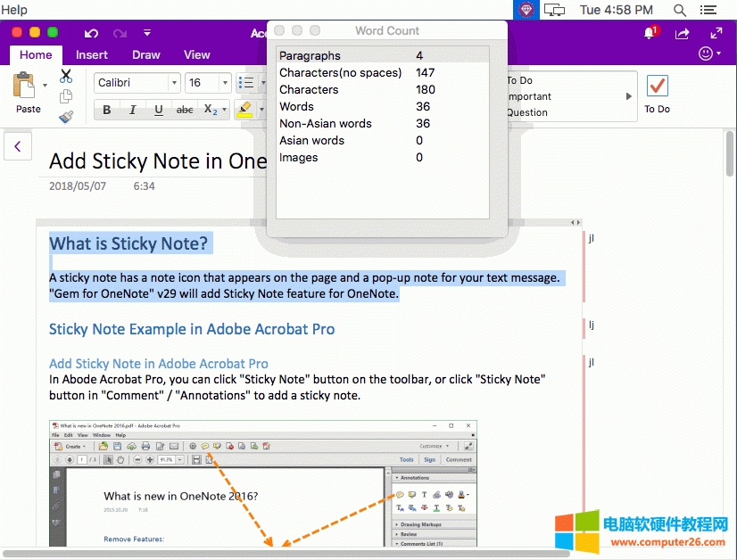Click the Paste clipboard icon
The width and height of the screenshot is (737, 560).
[x=26, y=87]
